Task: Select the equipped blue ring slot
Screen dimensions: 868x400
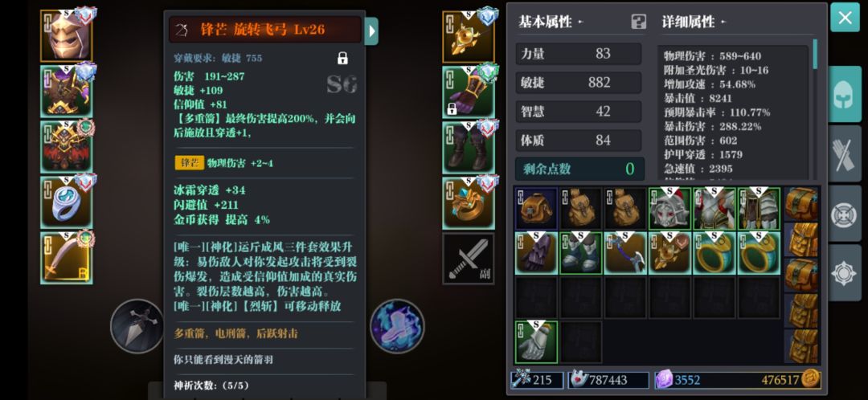Action: pos(67,202)
